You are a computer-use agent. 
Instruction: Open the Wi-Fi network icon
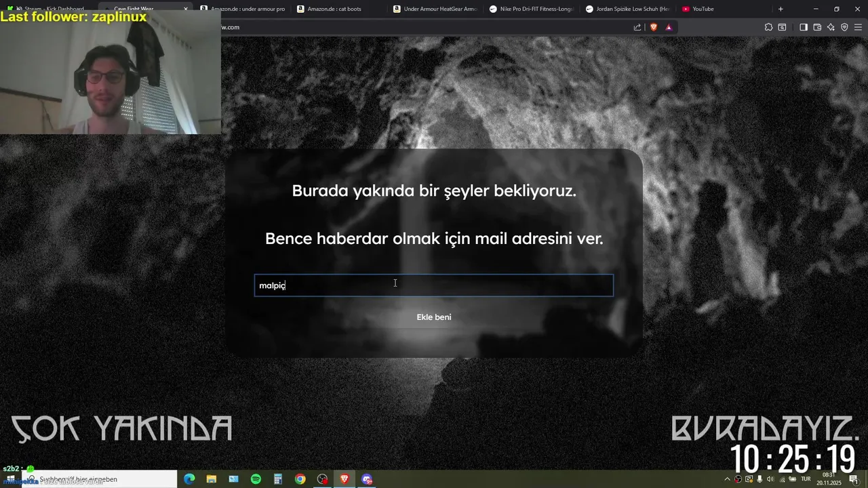[782, 479]
